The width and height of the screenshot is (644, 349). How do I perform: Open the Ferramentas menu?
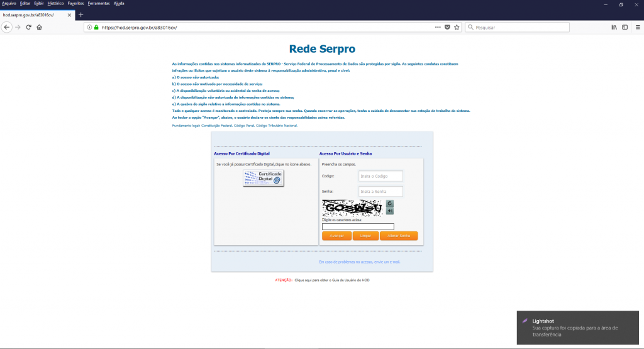(x=99, y=3)
